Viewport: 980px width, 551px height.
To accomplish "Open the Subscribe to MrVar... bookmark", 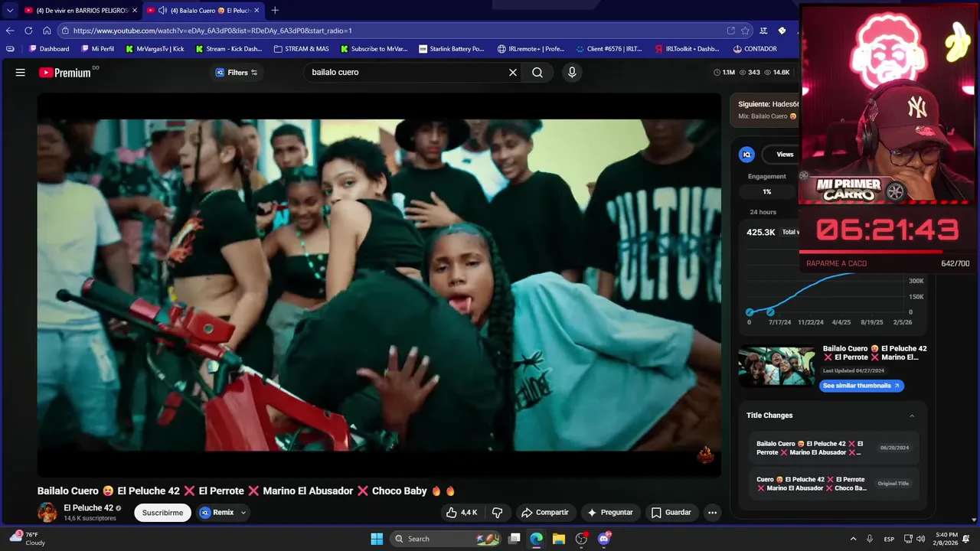I will click(374, 49).
